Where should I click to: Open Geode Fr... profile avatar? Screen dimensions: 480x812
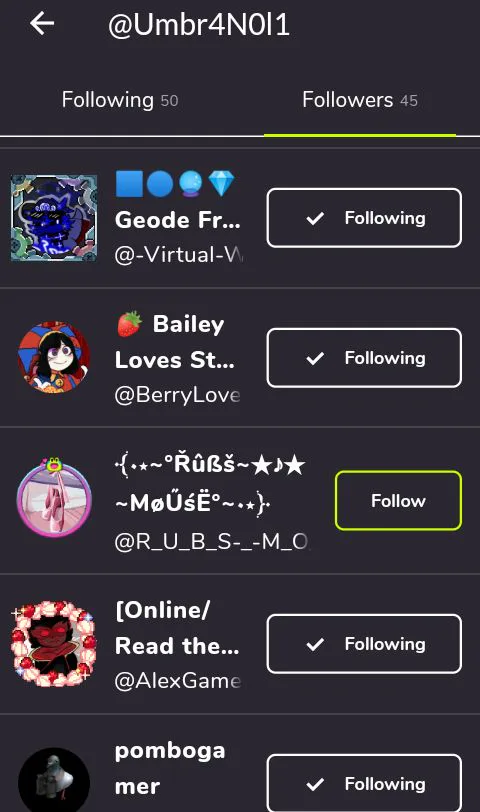(54, 218)
